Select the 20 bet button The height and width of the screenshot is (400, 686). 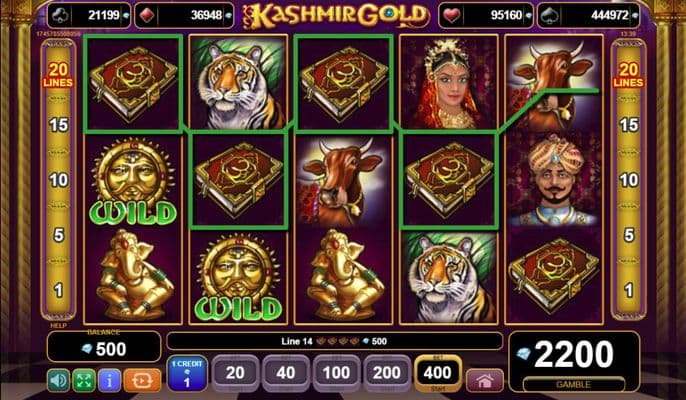(x=235, y=373)
